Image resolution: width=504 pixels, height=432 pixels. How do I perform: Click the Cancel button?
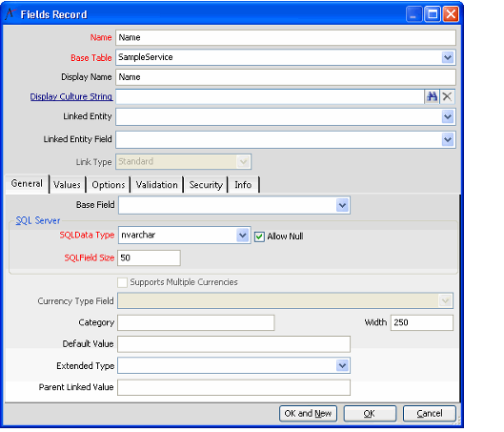point(430,413)
